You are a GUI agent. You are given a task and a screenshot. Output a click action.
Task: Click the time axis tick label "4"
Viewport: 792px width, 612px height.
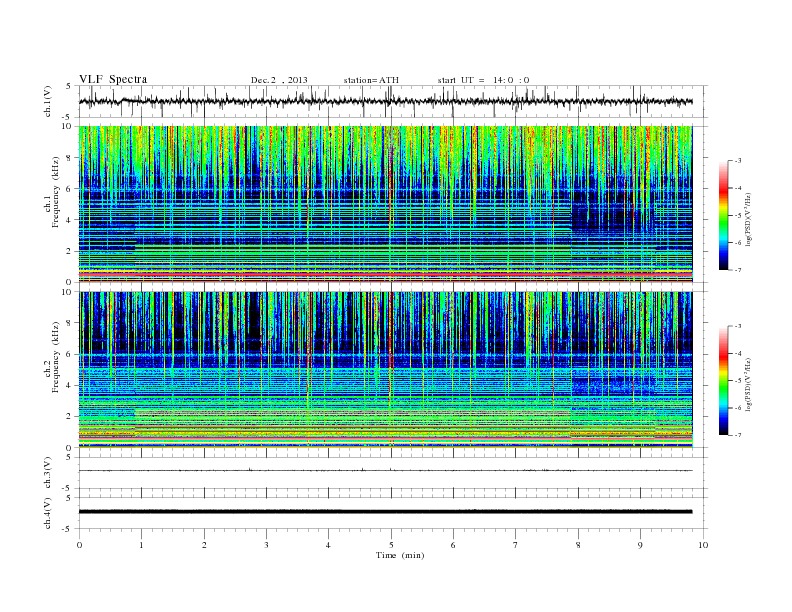tap(328, 545)
